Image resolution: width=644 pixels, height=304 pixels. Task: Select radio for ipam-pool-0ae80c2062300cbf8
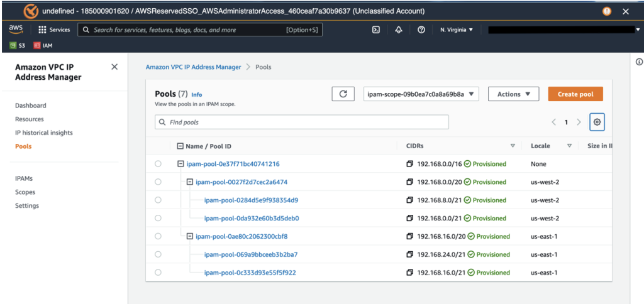[158, 236]
